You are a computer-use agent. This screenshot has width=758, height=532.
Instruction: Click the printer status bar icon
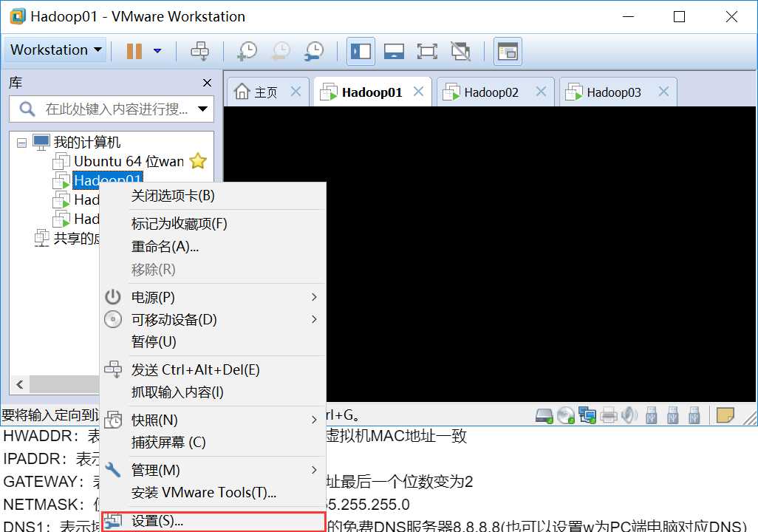(x=608, y=415)
